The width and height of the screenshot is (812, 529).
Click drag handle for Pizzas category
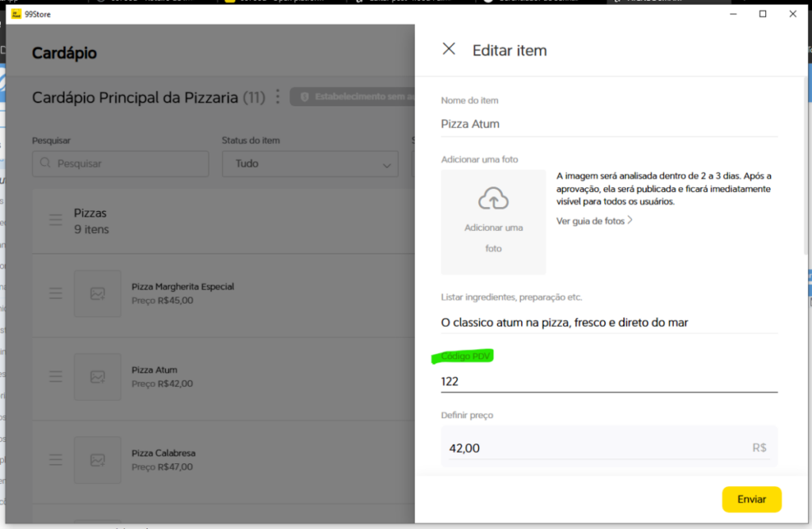(56, 220)
